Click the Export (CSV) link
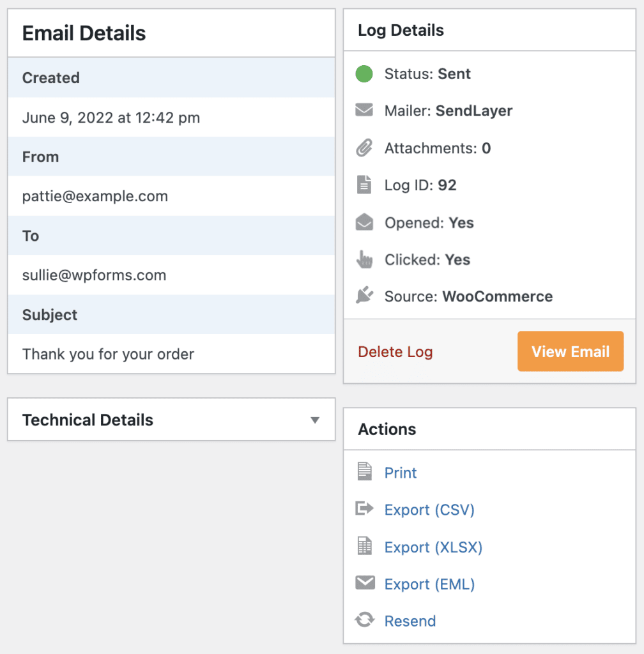644x654 pixels. (429, 510)
